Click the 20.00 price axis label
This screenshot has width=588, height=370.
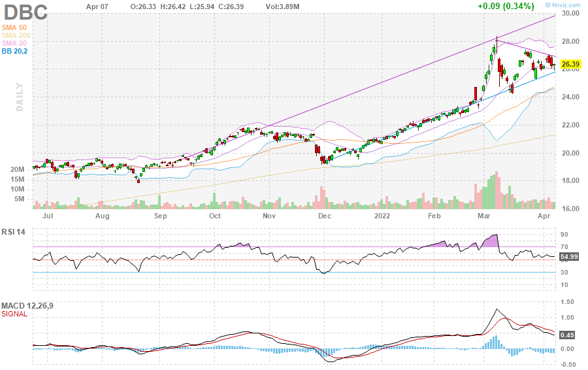(570, 153)
